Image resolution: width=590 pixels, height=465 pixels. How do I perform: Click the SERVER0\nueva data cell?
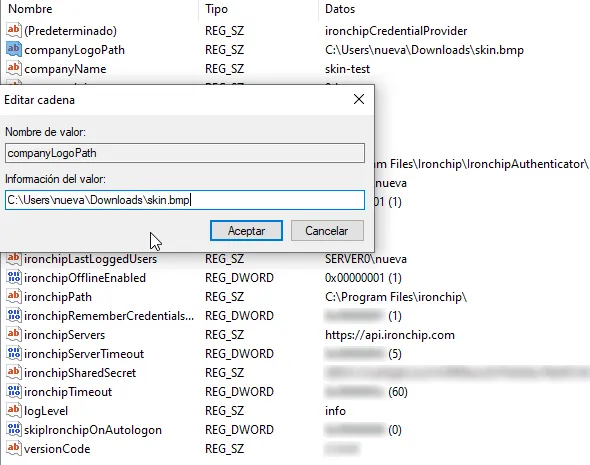[x=366, y=259]
